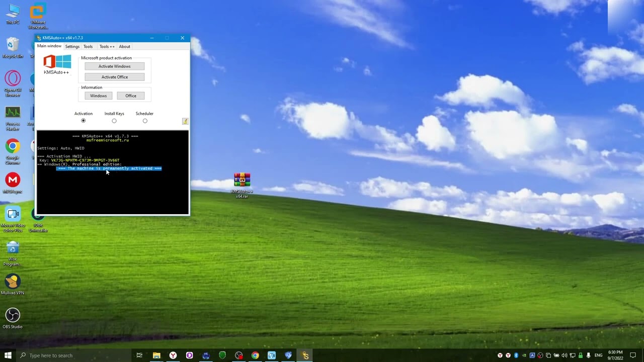Launch Opera GX Browser from desktop
The image size is (644, 362).
coord(13,84)
